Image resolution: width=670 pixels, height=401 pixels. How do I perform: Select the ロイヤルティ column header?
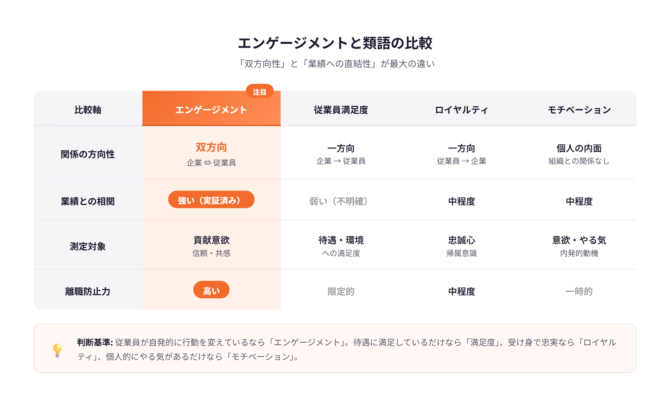(x=461, y=109)
